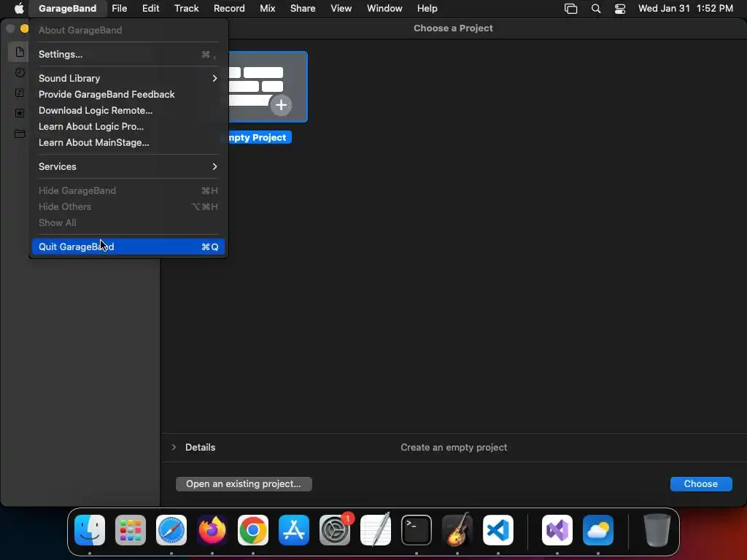This screenshot has height=560, width=747.
Task: Open Visual Studio from the Dock
Action: pyautogui.click(x=557, y=530)
